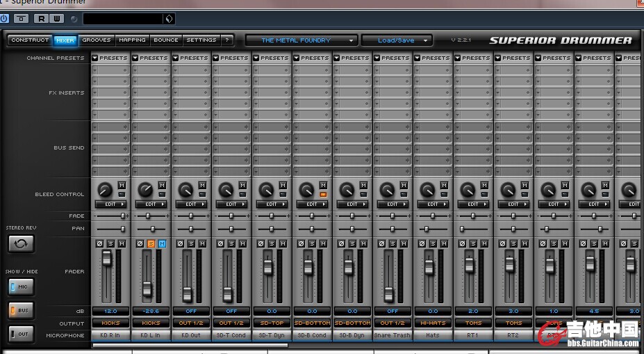Click the bleed control knob on KD R In
The height and width of the screenshot is (354, 644).
pyautogui.click(x=105, y=189)
